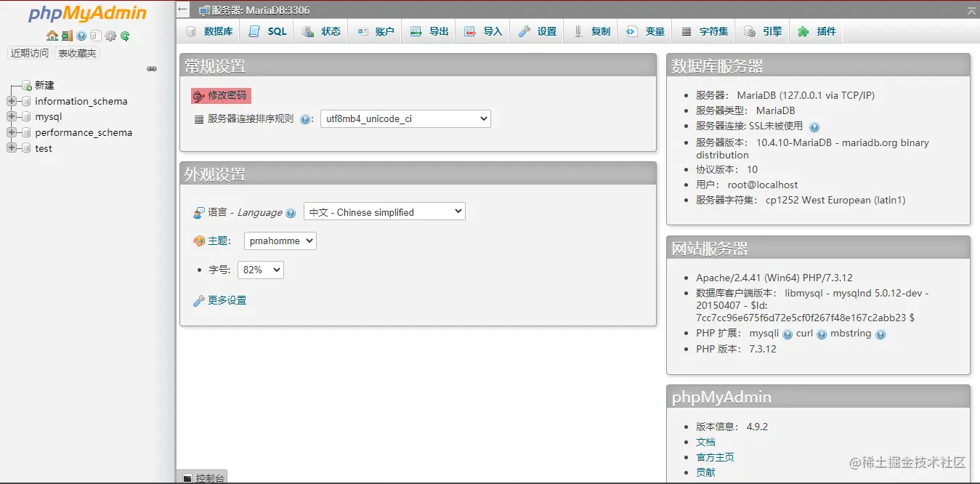The height and width of the screenshot is (484, 980).
Task: Open the MariaDB documentation page icon in sidebar
Action: 95,36
